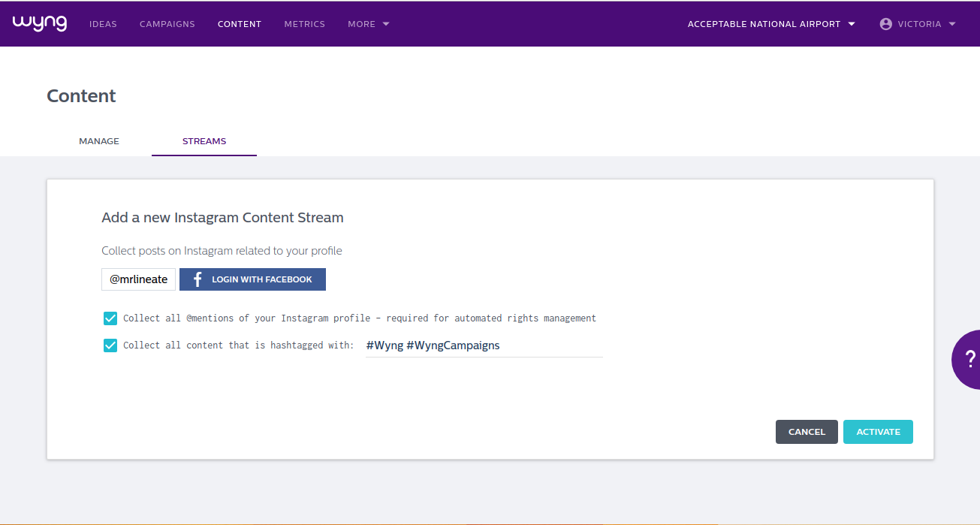Click the Login with Facebook button
Image resolution: width=980 pixels, height=525 pixels.
coord(252,279)
